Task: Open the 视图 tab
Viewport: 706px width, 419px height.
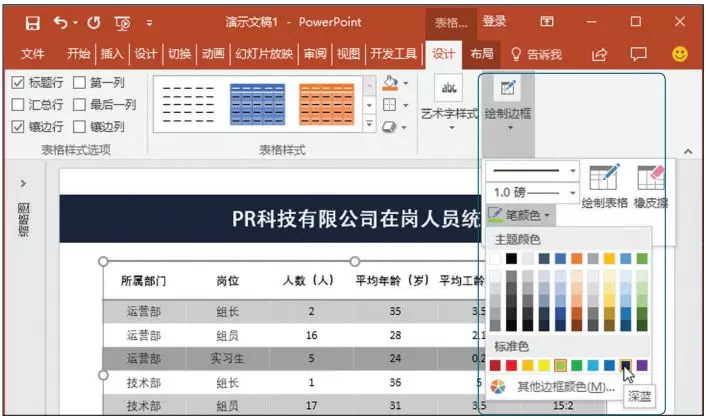Action: point(348,54)
